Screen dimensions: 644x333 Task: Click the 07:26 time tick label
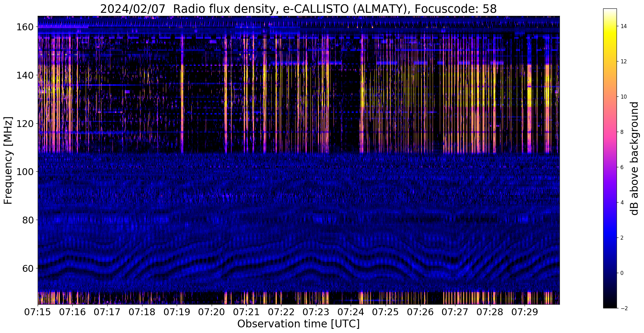420,312
